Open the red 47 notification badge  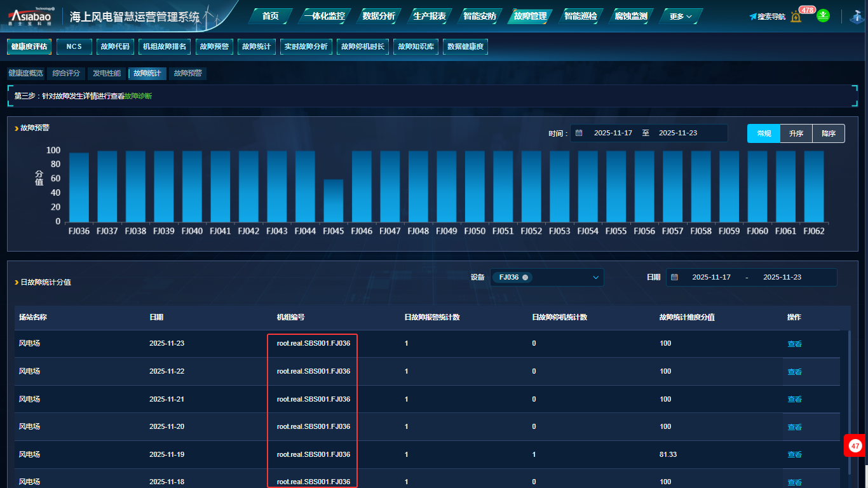(x=855, y=446)
